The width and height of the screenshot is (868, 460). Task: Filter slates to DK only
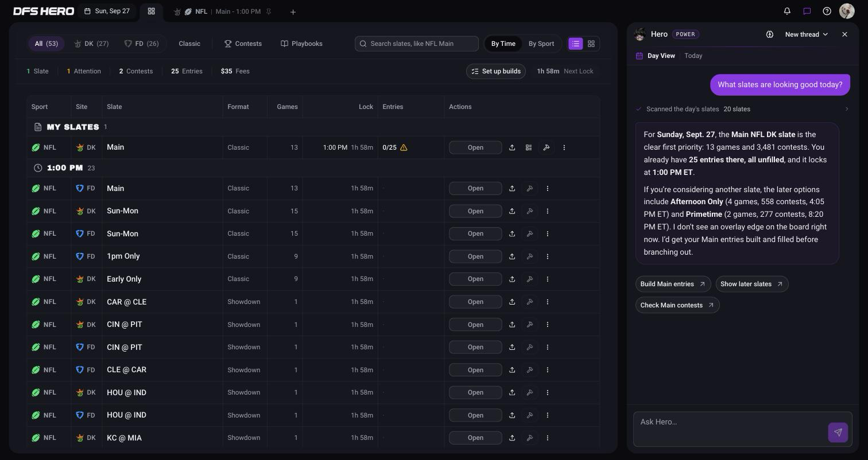tap(91, 44)
